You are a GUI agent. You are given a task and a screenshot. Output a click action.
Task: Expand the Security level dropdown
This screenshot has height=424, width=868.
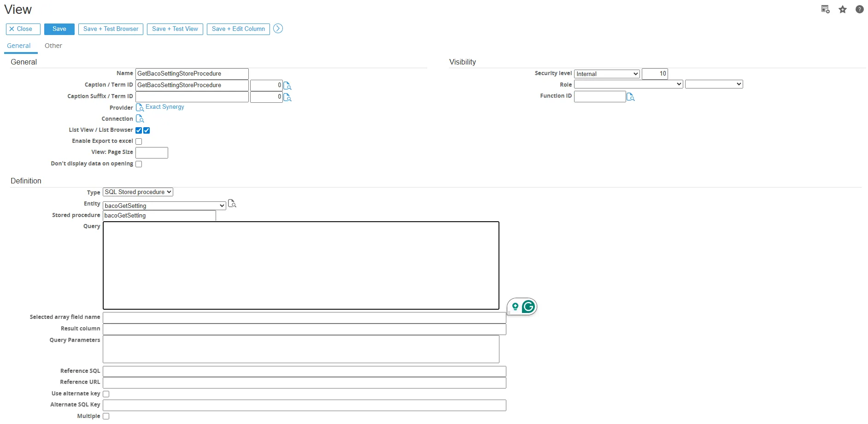(607, 74)
